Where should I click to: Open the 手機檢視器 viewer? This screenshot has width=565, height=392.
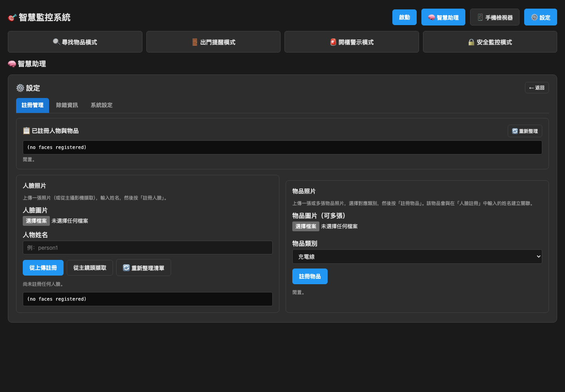tap(494, 17)
